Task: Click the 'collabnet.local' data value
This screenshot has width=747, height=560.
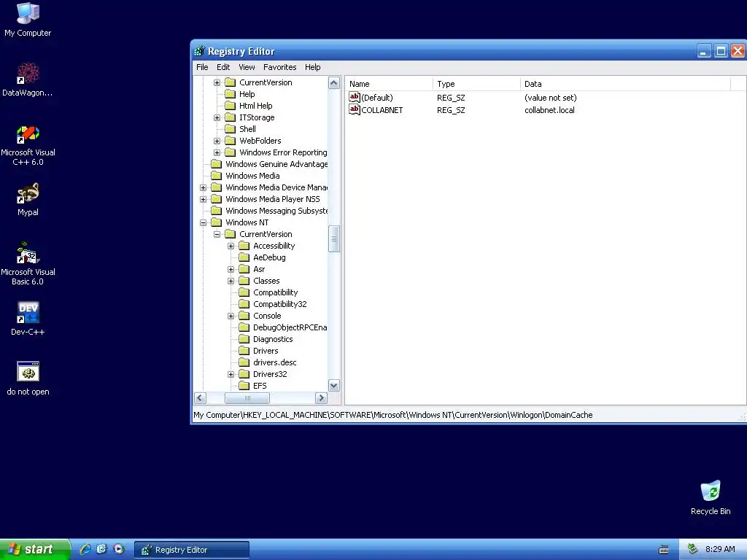Action: [549, 110]
